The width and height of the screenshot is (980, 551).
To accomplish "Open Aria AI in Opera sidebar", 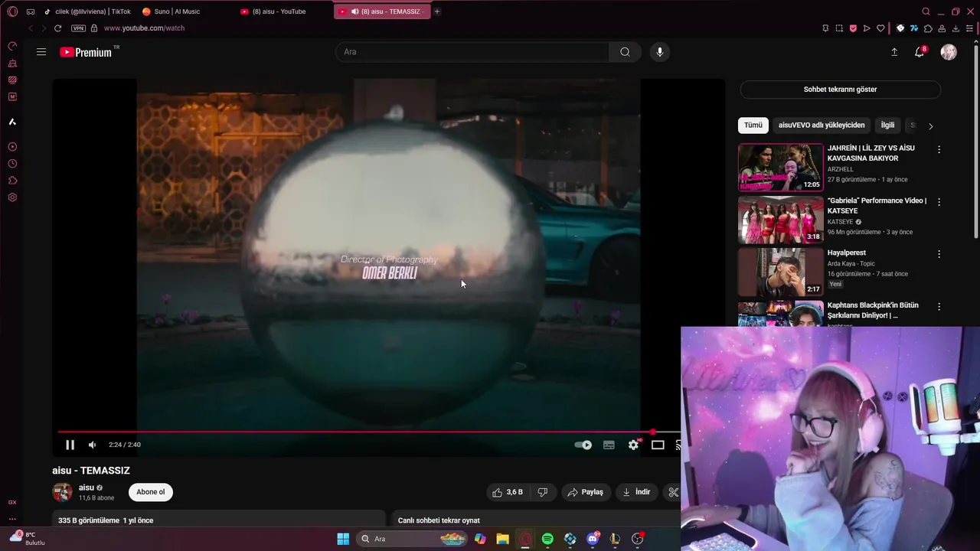I will [x=12, y=122].
